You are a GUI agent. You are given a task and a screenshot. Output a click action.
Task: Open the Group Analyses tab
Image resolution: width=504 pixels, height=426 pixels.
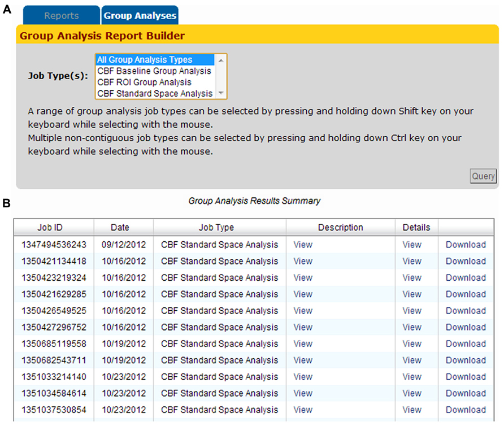(x=140, y=15)
